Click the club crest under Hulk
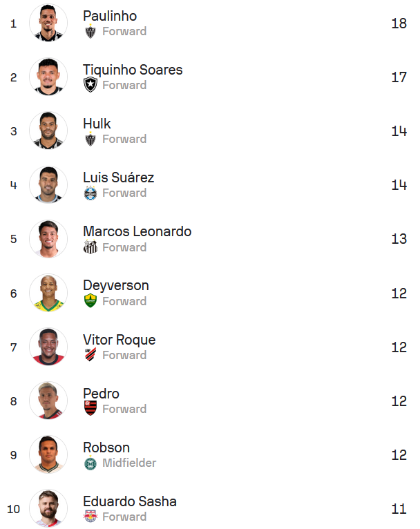This screenshot has height=529, width=420. coord(90,140)
